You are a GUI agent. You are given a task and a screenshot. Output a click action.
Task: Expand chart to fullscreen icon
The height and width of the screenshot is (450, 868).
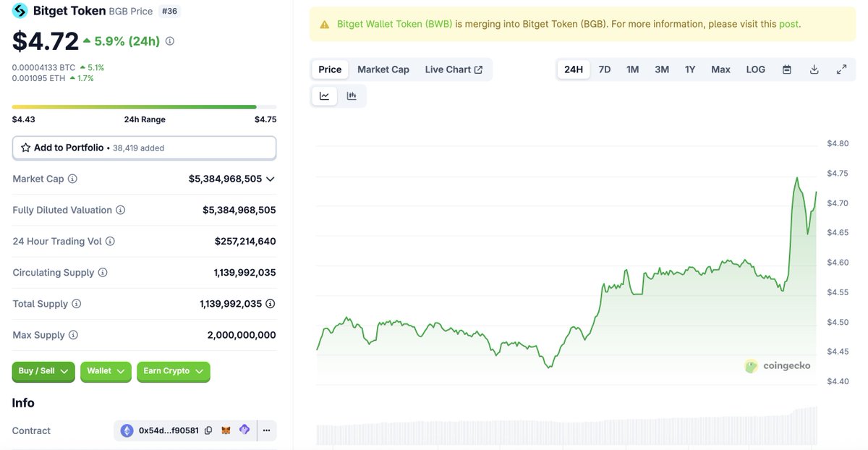(x=841, y=69)
